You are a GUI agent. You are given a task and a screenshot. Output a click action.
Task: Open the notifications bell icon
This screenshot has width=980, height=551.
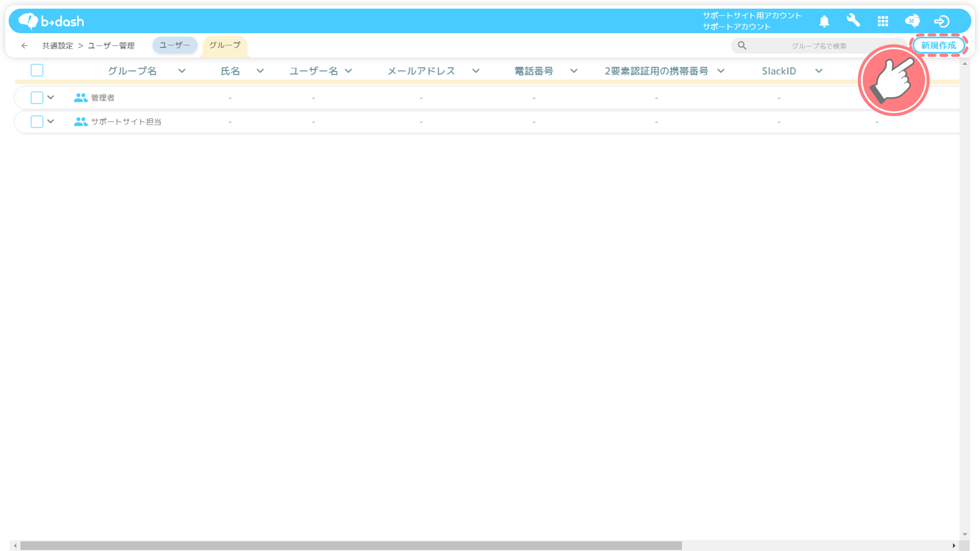pos(824,21)
